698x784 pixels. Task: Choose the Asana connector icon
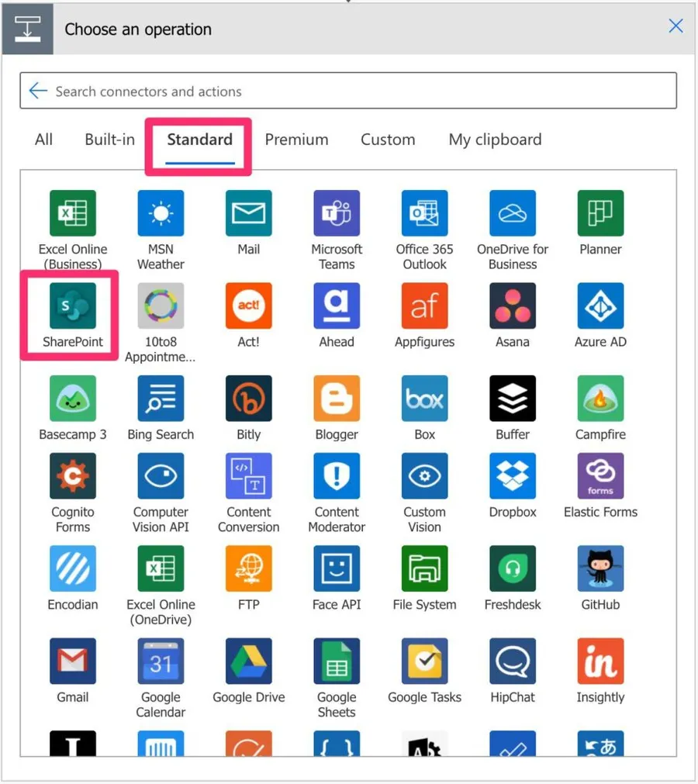(513, 306)
